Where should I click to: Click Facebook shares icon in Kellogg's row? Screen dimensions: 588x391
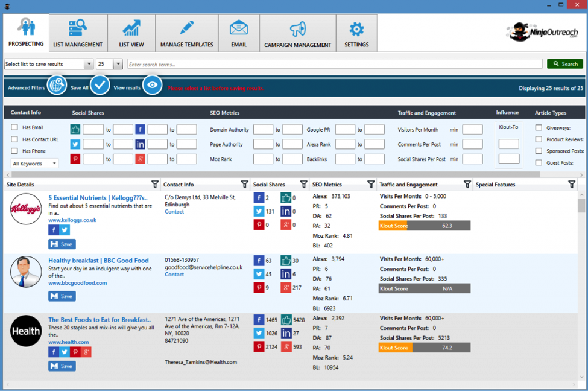[x=259, y=198]
